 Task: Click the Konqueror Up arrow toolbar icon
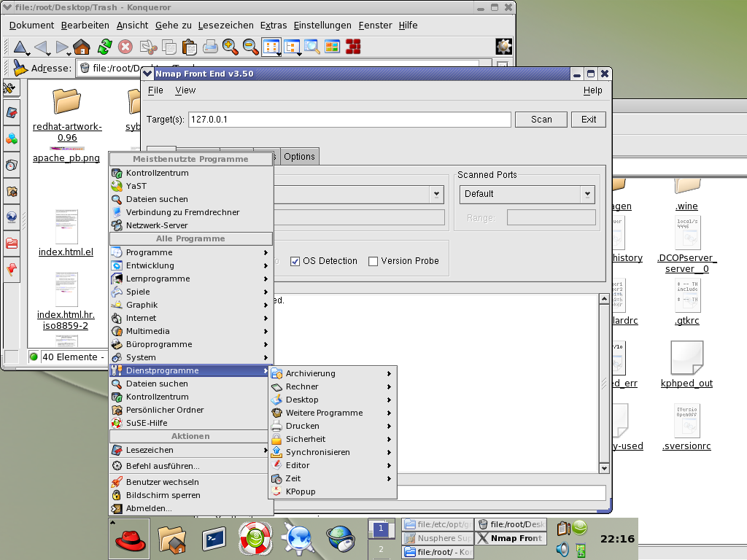click(x=20, y=47)
